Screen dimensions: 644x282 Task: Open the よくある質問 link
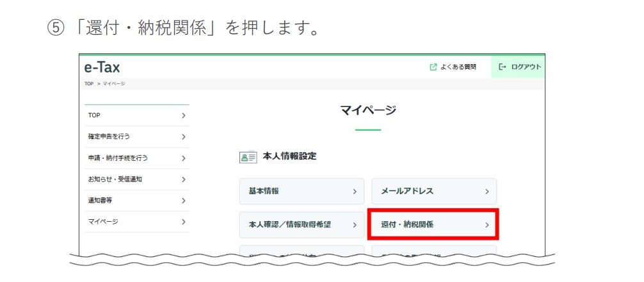458,67
